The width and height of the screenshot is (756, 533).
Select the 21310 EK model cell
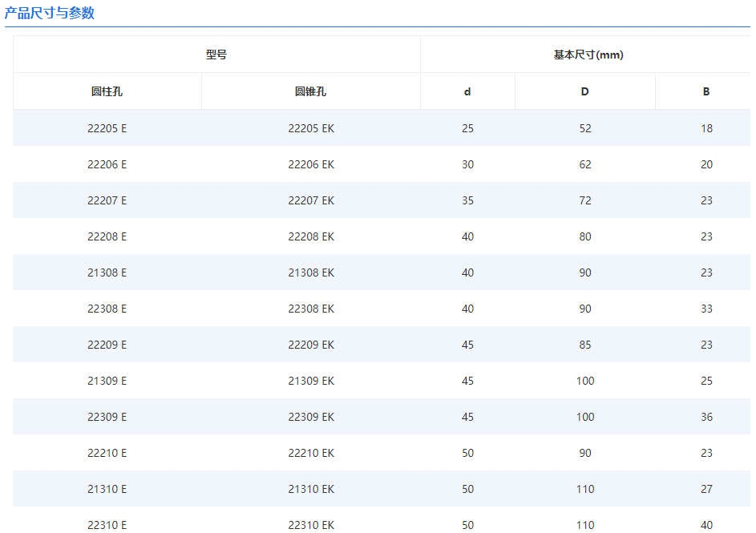(x=310, y=489)
